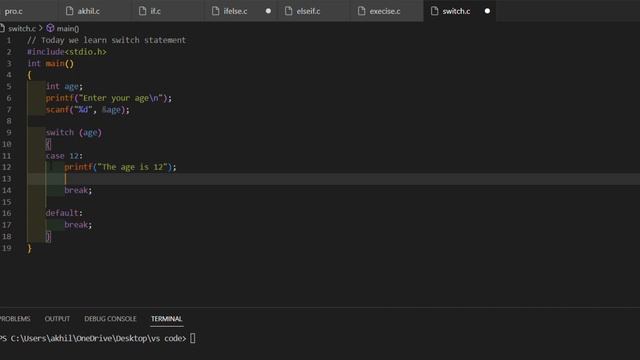
Task: Click line number 1 in the gutter
Action: (x=9, y=40)
